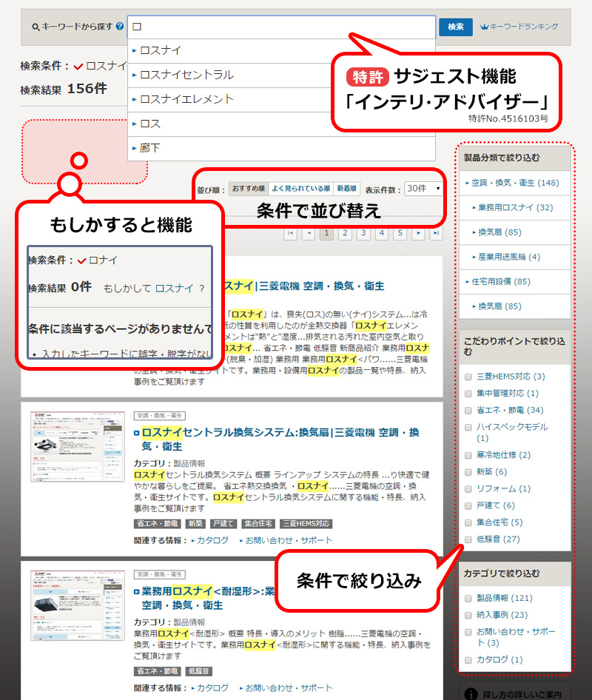Select page 1 in pagination
The height and width of the screenshot is (700, 592).
(x=327, y=233)
